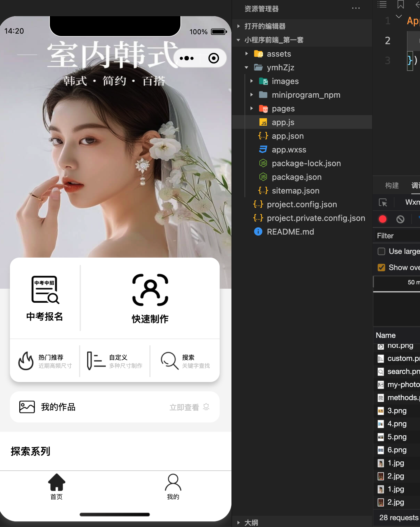Activate the element inspector picker icon
This screenshot has width=420, height=527.
(x=383, y=203)
